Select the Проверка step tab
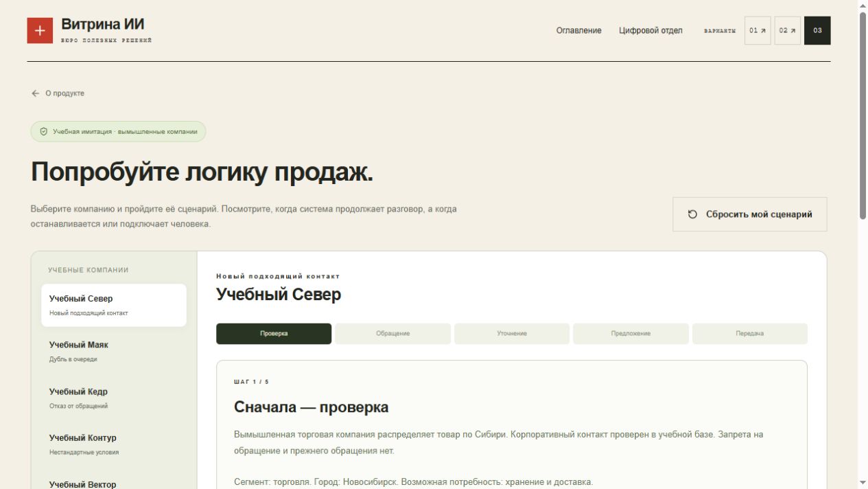This screenshot has width=868, height=489. point(274,334)
